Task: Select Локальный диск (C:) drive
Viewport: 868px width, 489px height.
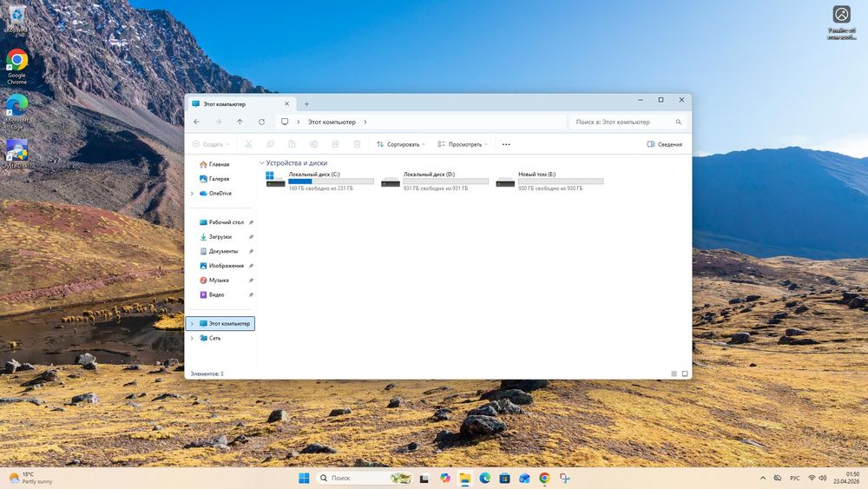Action: click(319, 181)
